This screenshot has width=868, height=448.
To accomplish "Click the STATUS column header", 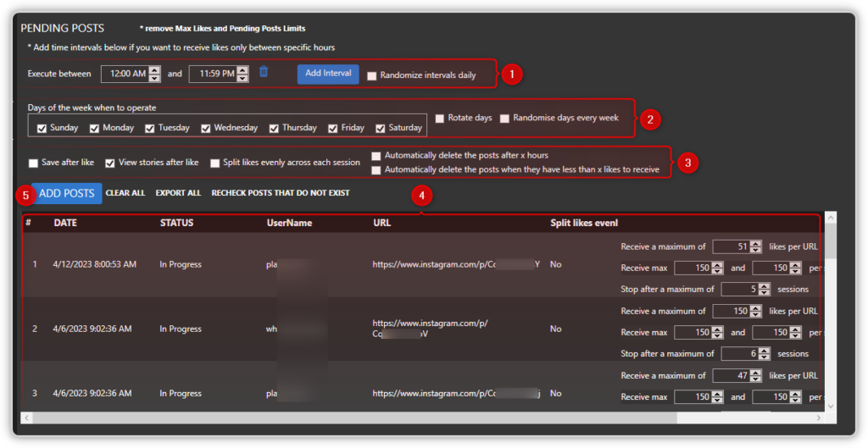I will (176, 223).
